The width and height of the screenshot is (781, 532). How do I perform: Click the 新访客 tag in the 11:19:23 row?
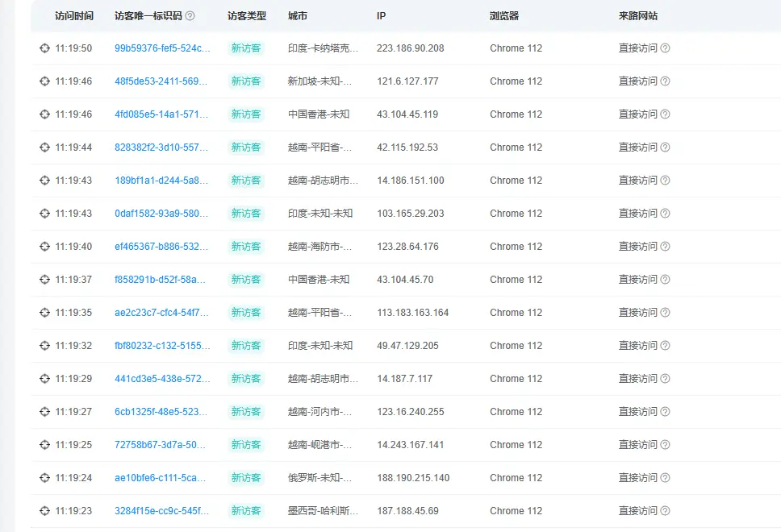tap(246, 510)
